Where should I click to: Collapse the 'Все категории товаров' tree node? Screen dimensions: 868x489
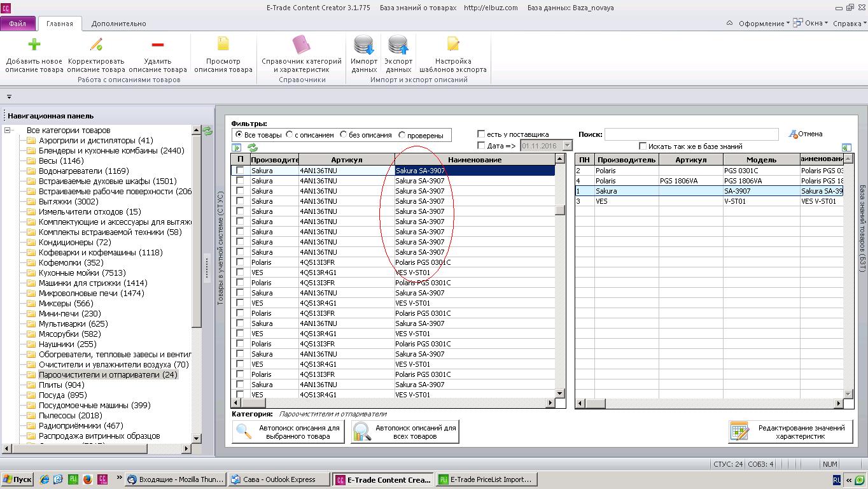pos(8,131)
